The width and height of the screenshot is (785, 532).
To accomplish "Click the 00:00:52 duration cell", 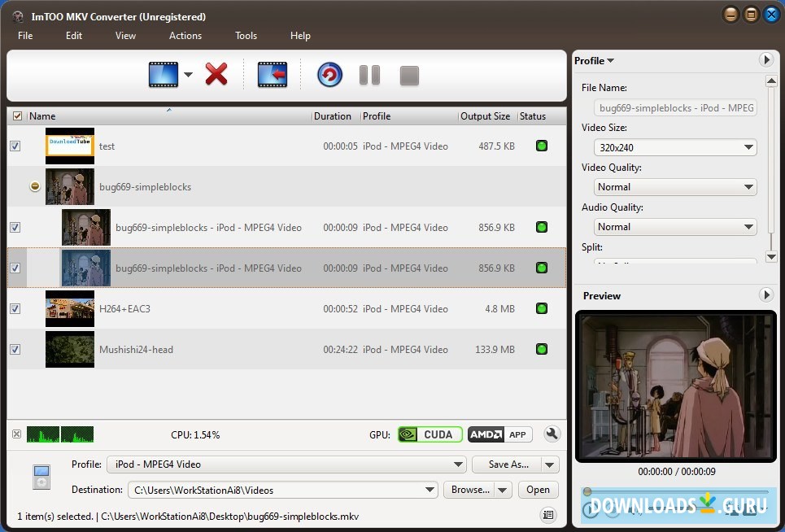I will pos(340,309).
